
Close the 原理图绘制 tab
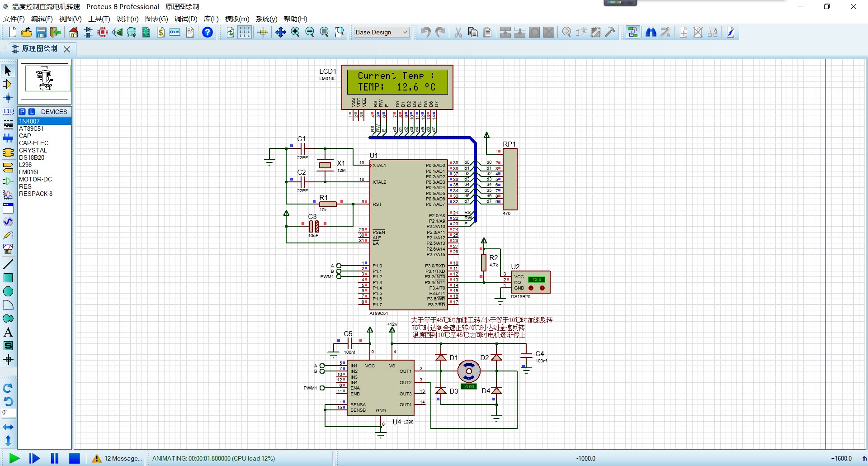pos(67,49)
